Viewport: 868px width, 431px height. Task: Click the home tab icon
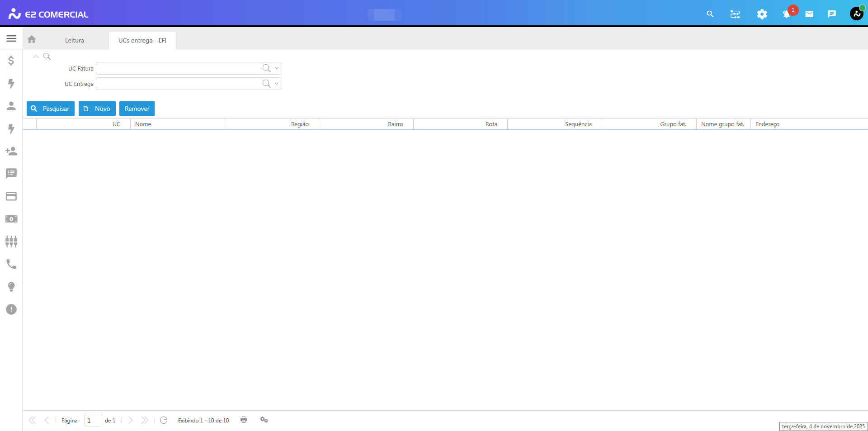(32, 40)
